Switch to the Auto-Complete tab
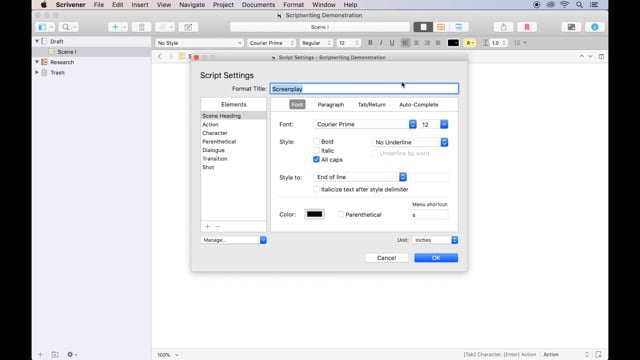This screenshot has width=640, height=360. tap(419, 104)
